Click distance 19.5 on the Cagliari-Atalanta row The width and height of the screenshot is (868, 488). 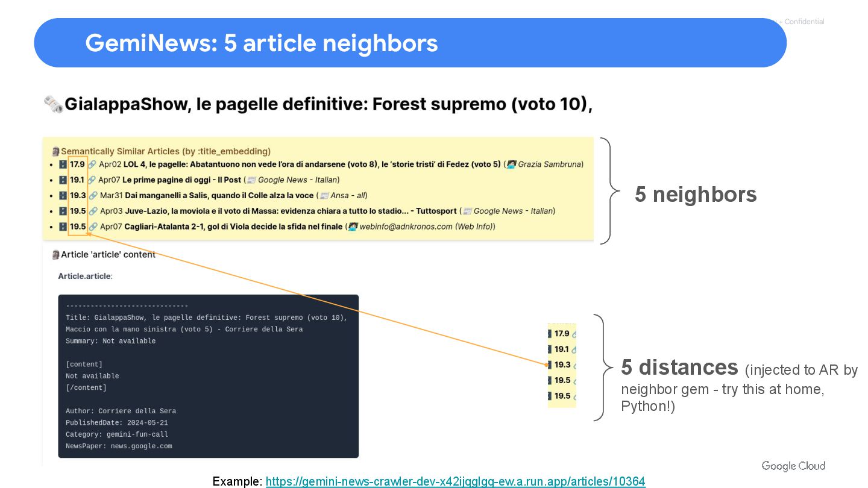78,227
